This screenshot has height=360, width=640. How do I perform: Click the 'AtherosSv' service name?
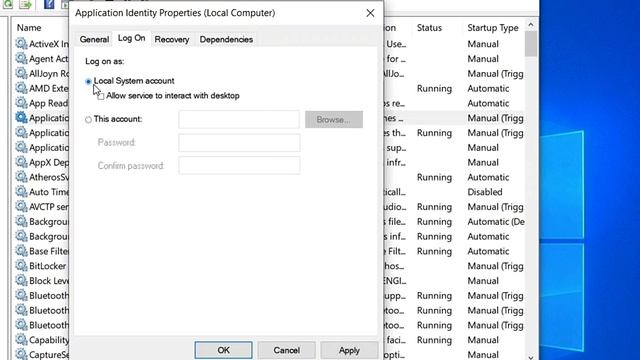pyautogui.click(x=49, y=177)
